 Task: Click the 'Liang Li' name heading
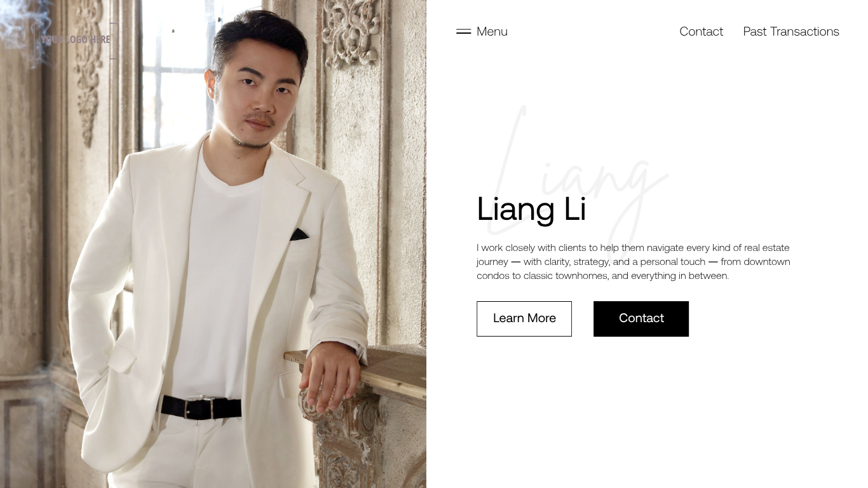coord(531,209)
